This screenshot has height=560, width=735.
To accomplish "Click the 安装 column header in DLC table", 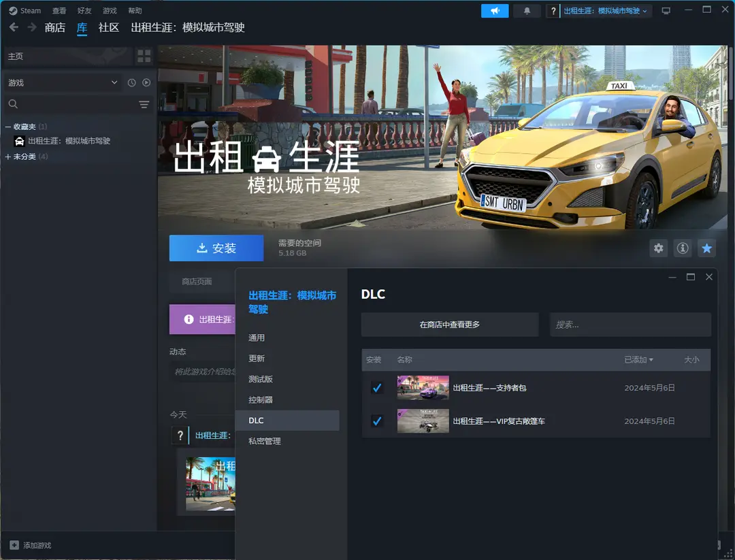I will pyautogui.click(x=374, y=359).
